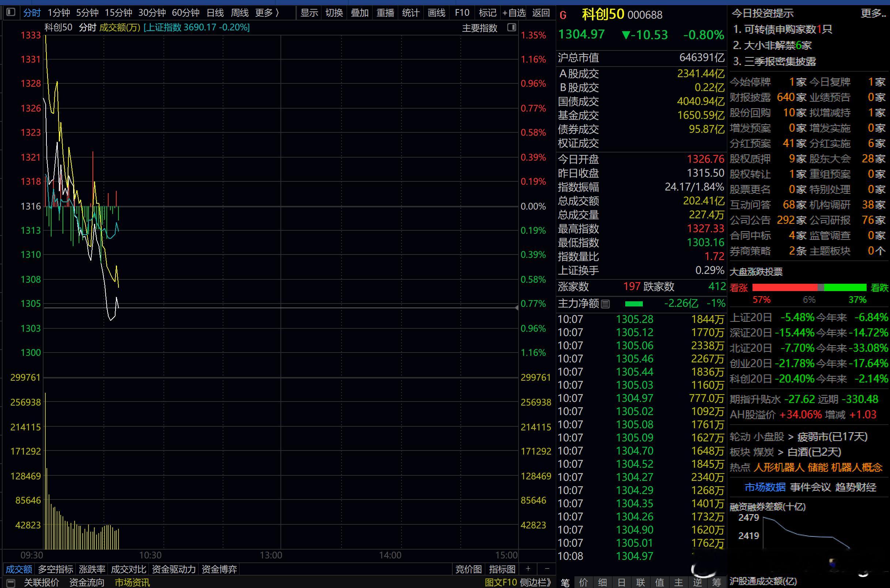Add to watchlist with +自选
The height and width of the screenshot is (588, 890).
[x=514, y=13]
